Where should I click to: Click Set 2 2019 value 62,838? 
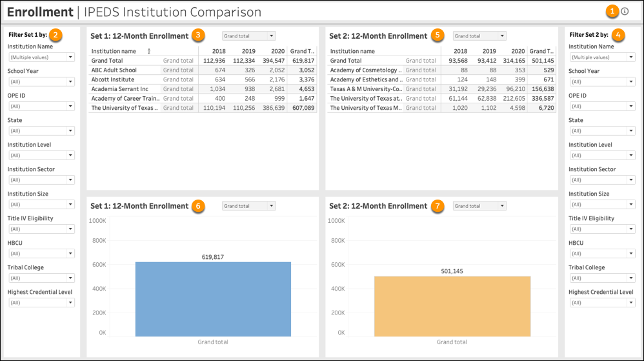(487, 99)
